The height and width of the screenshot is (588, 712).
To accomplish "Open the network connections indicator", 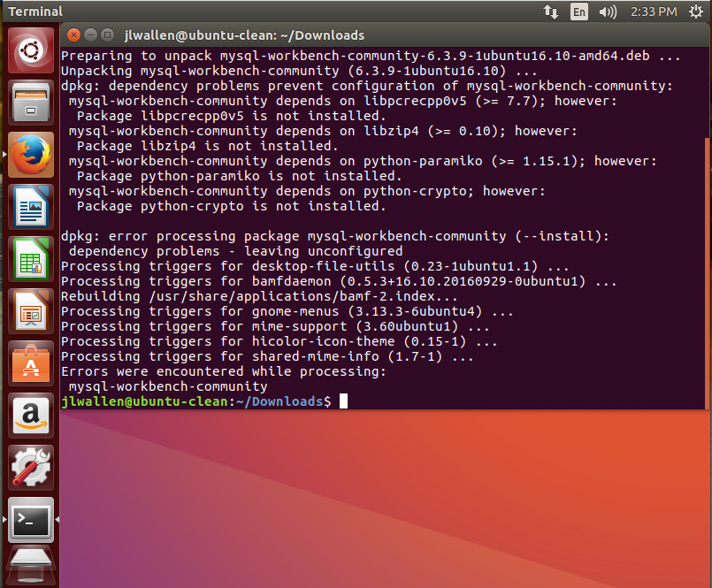I will pos(550,11).
